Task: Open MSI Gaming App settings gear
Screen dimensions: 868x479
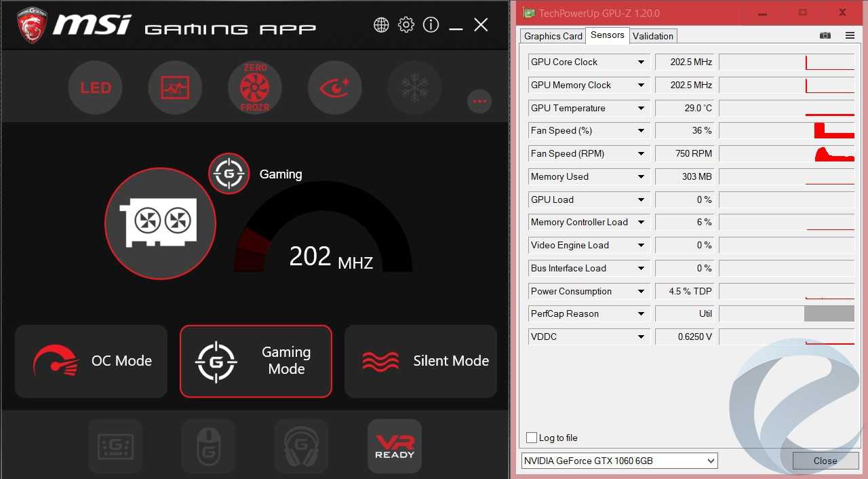Action: (406, 25)
